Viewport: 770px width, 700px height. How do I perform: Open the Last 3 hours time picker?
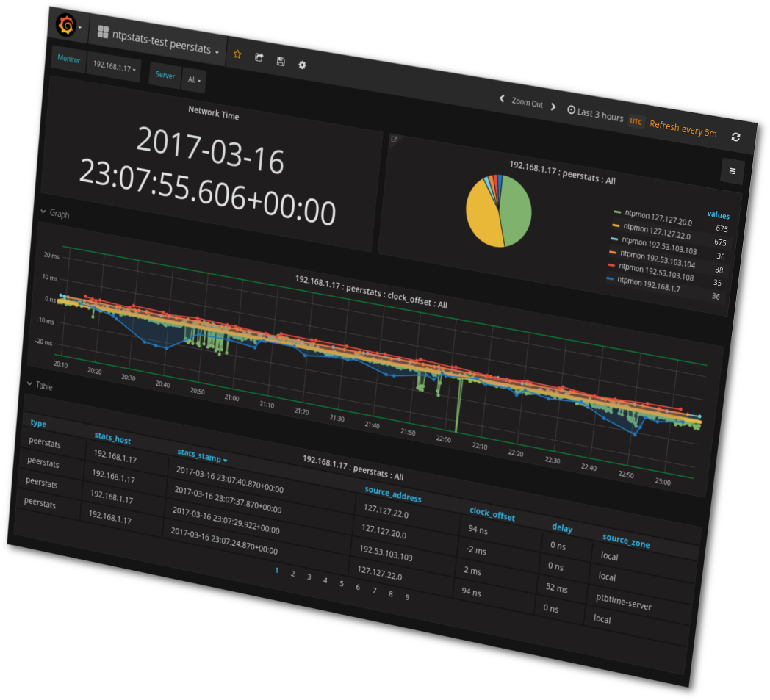(x=595, y=115)
